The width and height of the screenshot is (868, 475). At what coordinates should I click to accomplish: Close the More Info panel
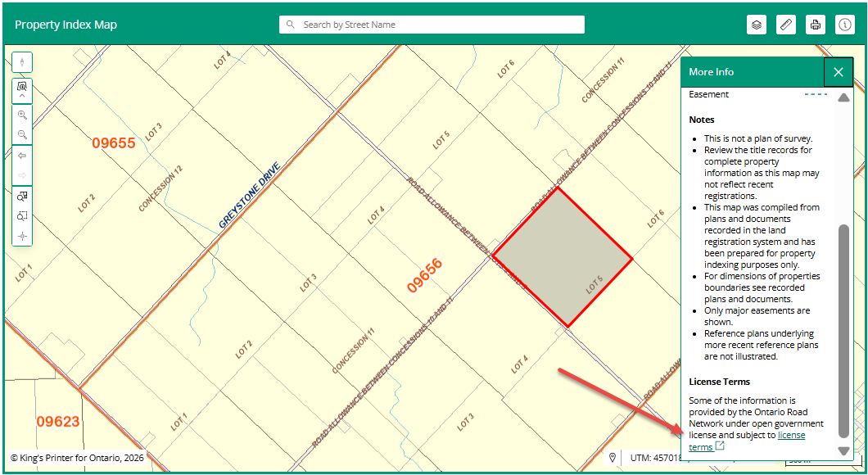[x=838, y=72]
